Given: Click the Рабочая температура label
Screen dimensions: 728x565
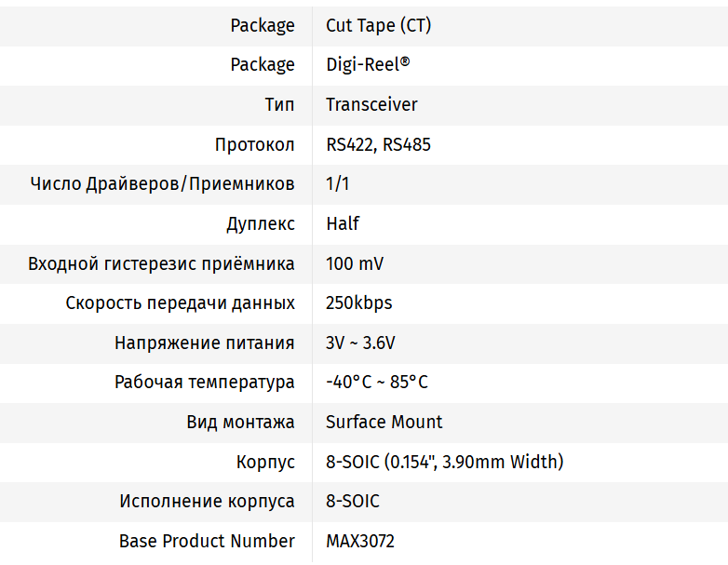Looking at the screenshot, I should (x=205, y=382).
